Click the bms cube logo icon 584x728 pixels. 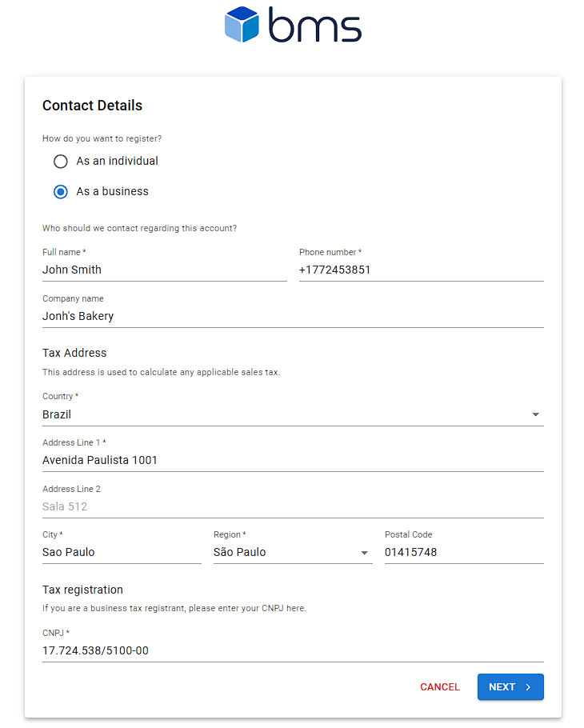[242, 24]
